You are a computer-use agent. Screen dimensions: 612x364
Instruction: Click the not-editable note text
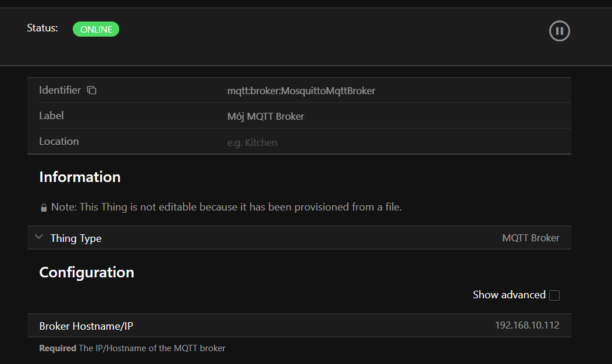tap(226, 207)
